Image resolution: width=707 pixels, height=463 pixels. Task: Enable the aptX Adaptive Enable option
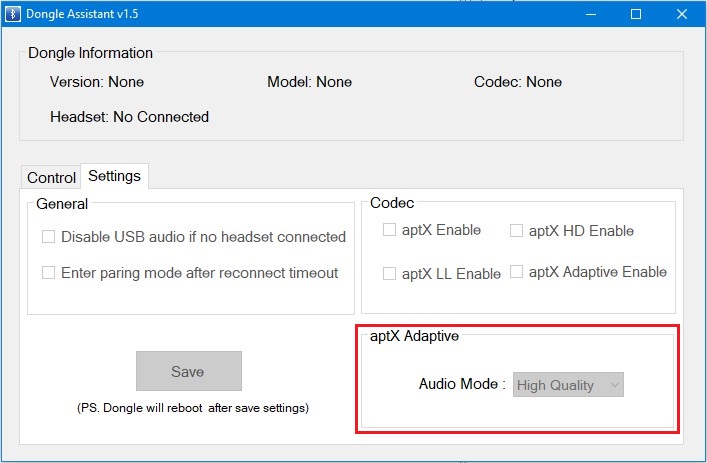tap(516, 272)
